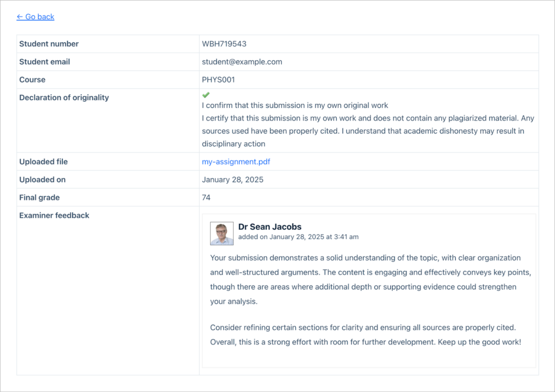Click the uploaded date January 28, 2025
This screenshot has height=392, width=555.
(233, 179)
